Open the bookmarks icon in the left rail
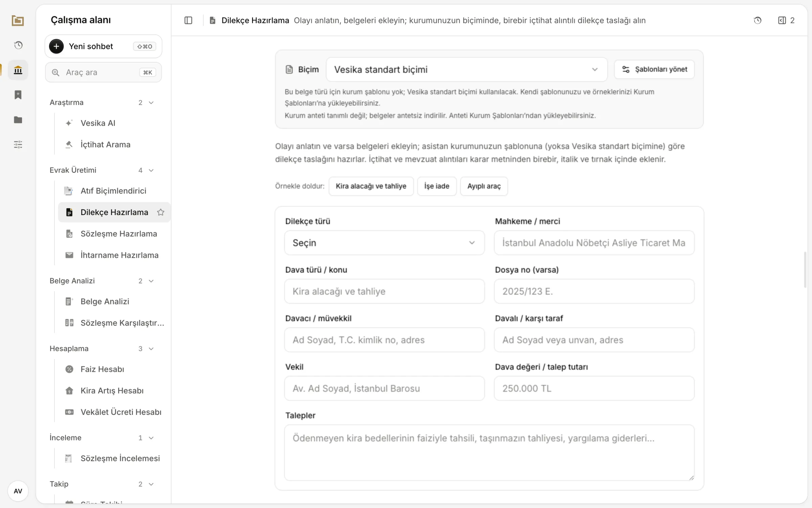812x508 pixels. click(x=18, y=95)
